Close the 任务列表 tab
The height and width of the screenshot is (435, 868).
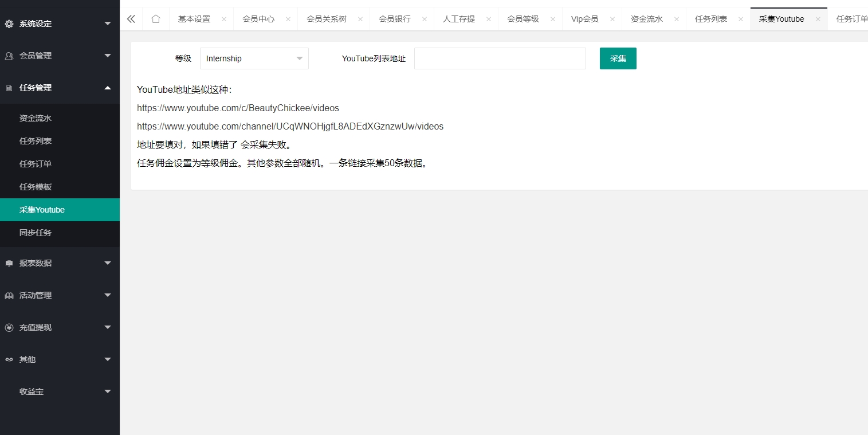pyautogui.click(x=741, y=19)
